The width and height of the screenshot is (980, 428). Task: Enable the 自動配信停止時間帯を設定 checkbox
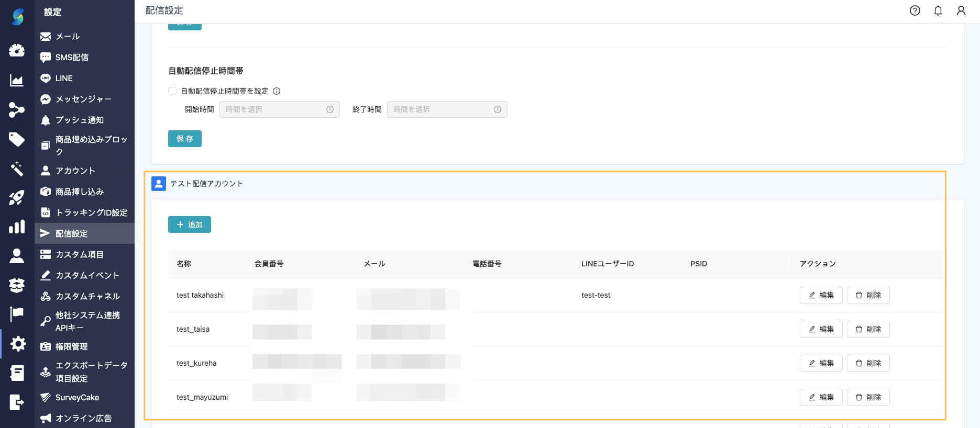point(172,91)
